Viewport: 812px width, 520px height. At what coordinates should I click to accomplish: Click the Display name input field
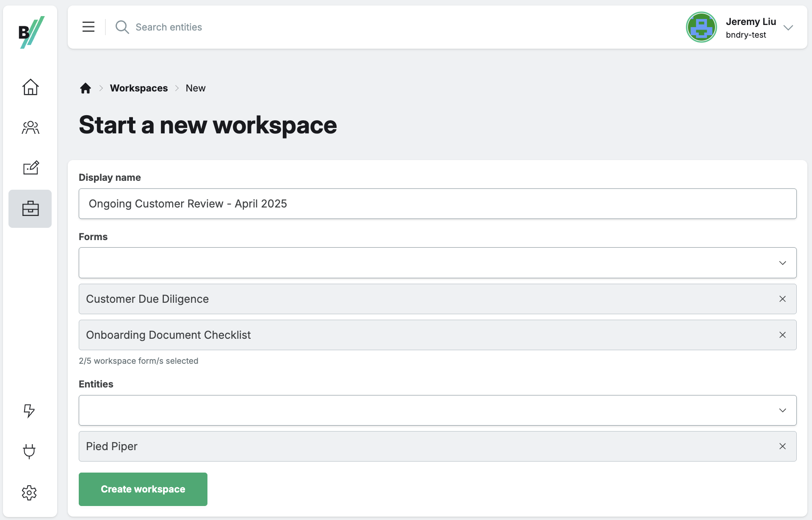click(437, 204)
